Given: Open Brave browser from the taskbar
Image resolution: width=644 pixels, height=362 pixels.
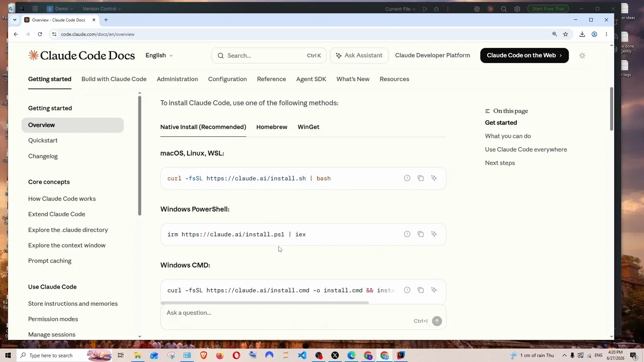Looking at the screenshot, I should point(204,355).
